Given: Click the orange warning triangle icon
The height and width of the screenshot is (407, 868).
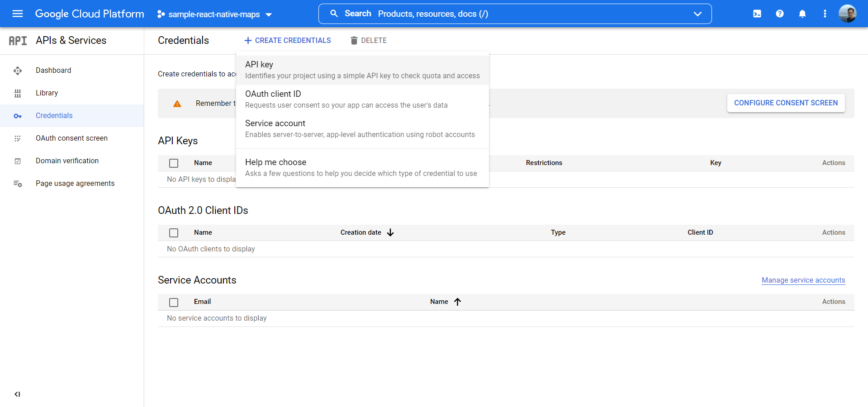Looking at the screenshot, I should point(177,104).
